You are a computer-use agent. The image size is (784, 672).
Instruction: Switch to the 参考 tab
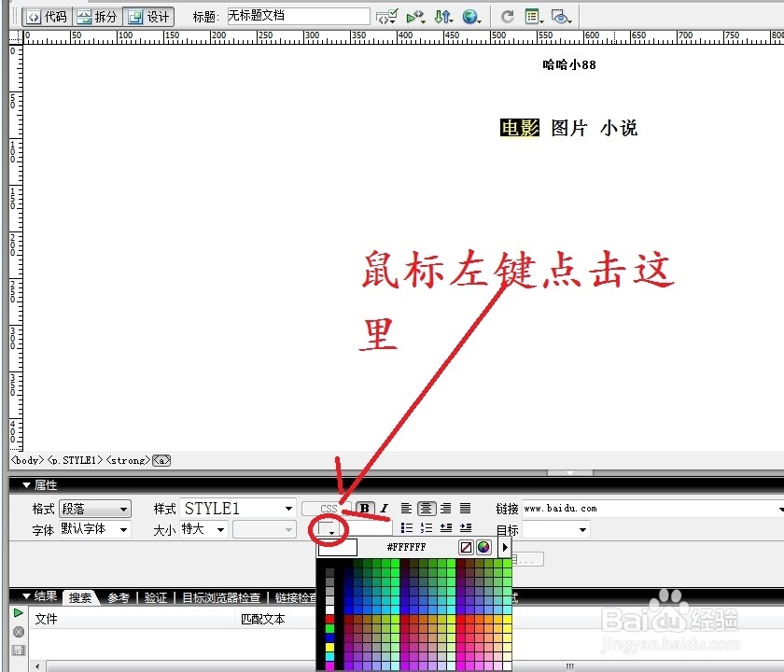tap(119, 598)
